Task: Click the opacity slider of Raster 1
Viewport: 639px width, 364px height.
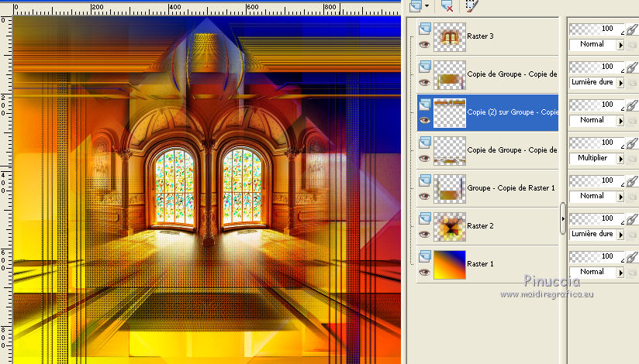Action: (596, 256)
